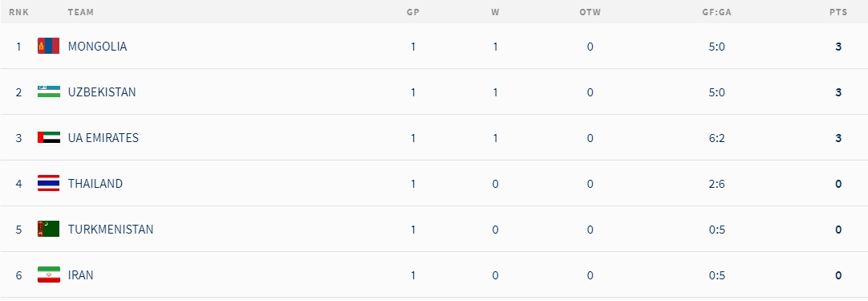Sort by the W column header
Image resolution: width=868 pixels, height=301 pixels.
[x=495, y=12]
